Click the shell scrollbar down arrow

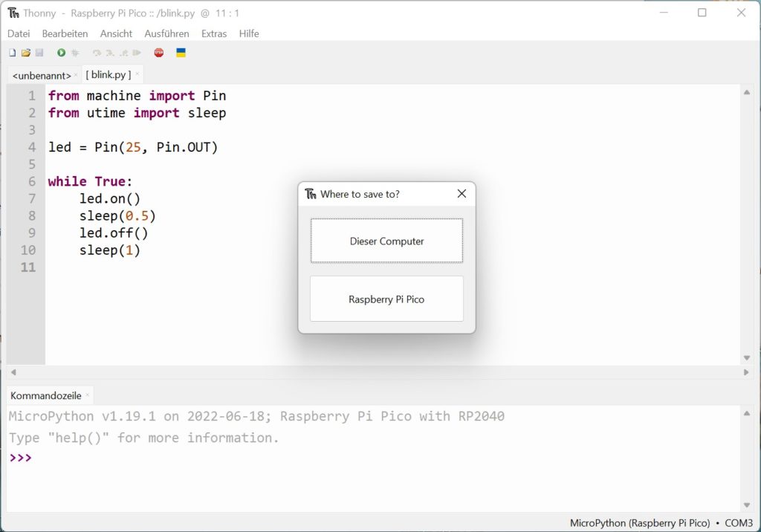746,505
